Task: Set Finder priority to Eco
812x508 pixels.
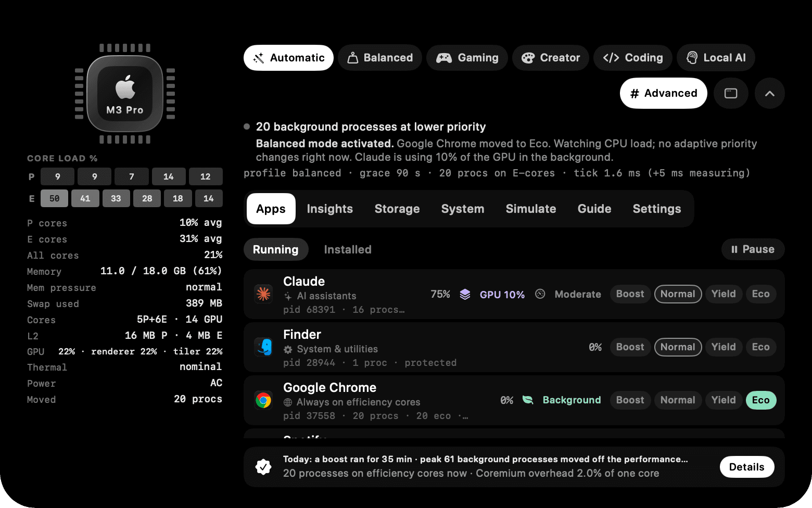Action: coord(761,347)
